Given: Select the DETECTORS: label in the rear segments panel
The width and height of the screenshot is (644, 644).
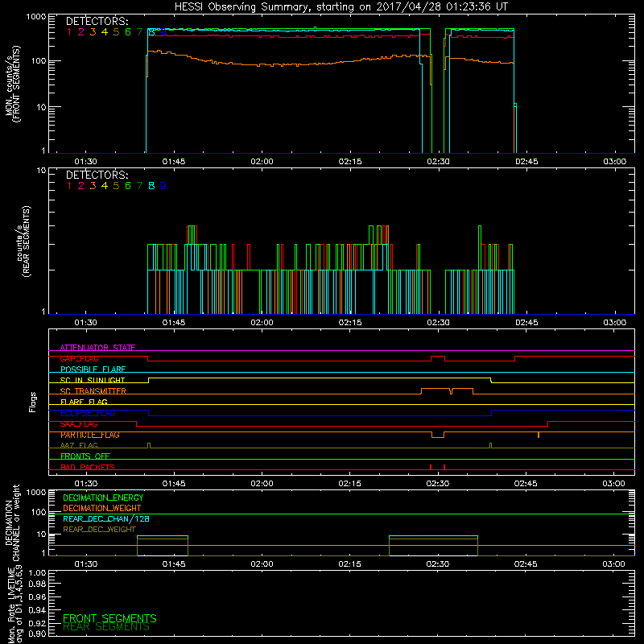Looking at the screenshot, I should coord(97,175).
